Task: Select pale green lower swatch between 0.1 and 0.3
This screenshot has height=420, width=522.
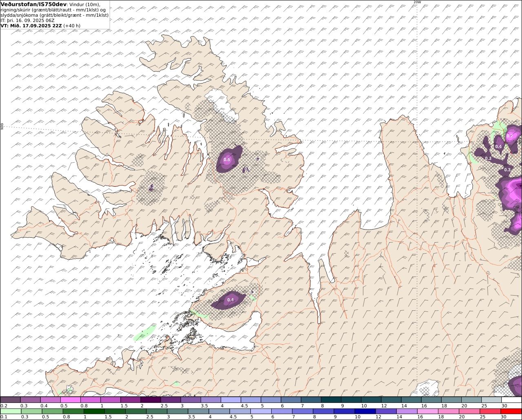Action: coord(10,411)
